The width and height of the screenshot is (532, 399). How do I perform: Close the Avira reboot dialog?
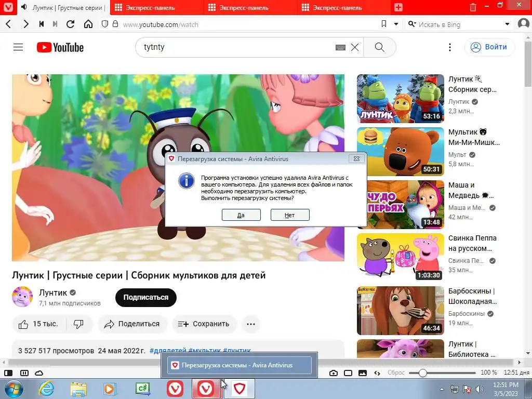(x=356, y=158)
